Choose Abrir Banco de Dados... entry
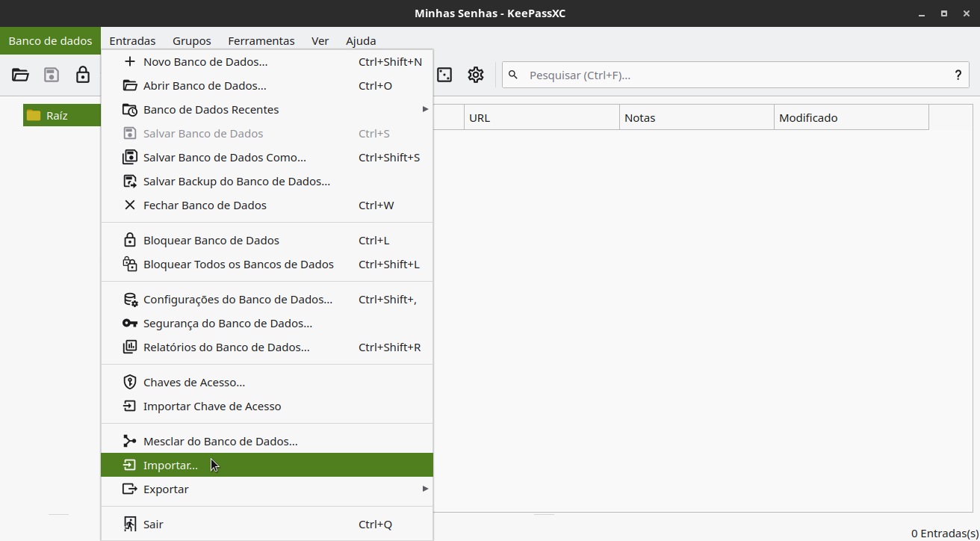Screen dimensions: 980x541 (267, 85)
